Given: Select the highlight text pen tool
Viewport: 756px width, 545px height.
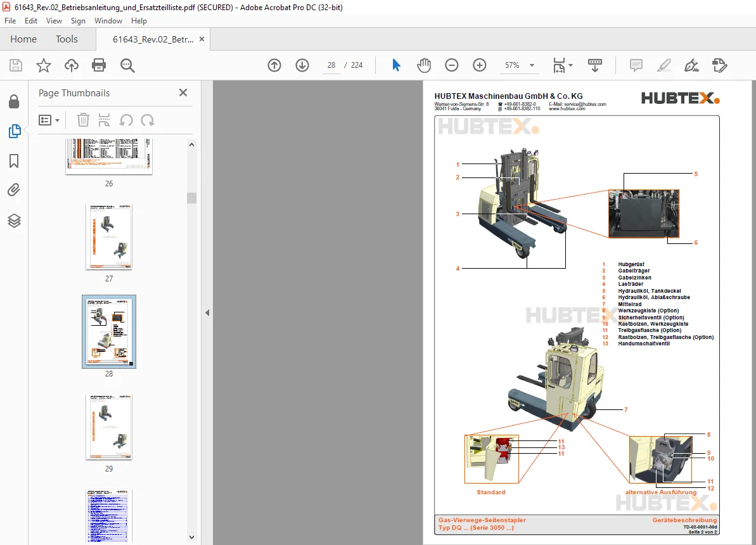Looking at the screenshot, I should (664, 65).
